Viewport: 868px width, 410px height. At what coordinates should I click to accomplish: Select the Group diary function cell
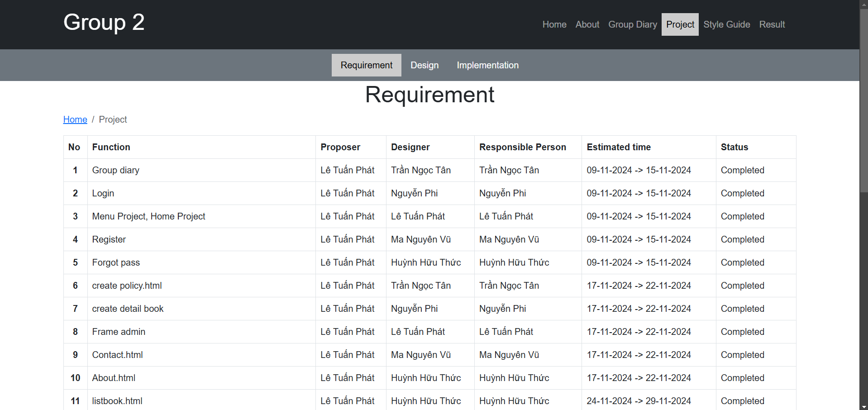click(115, 170)
